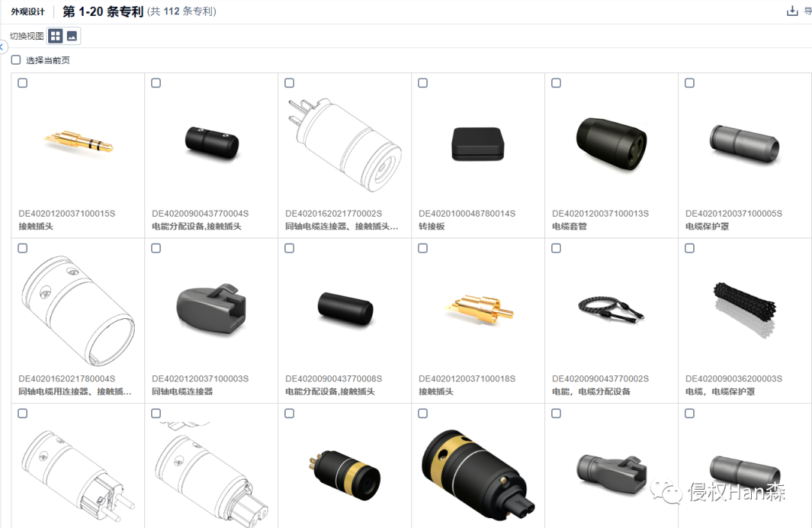Viewport: 812px width, 528px height.
Task: Tick checkbox on DE4020162021780004S card
Action: click(23, 248)
